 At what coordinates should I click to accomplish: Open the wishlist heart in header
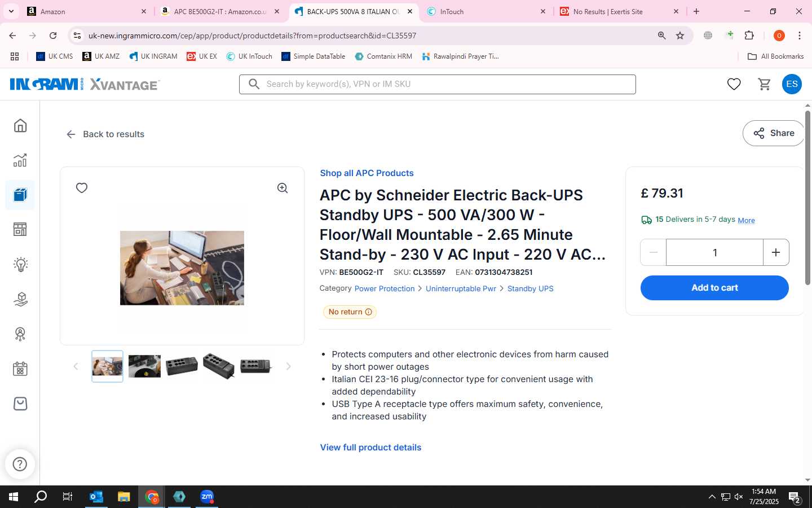tap(734, 84)
